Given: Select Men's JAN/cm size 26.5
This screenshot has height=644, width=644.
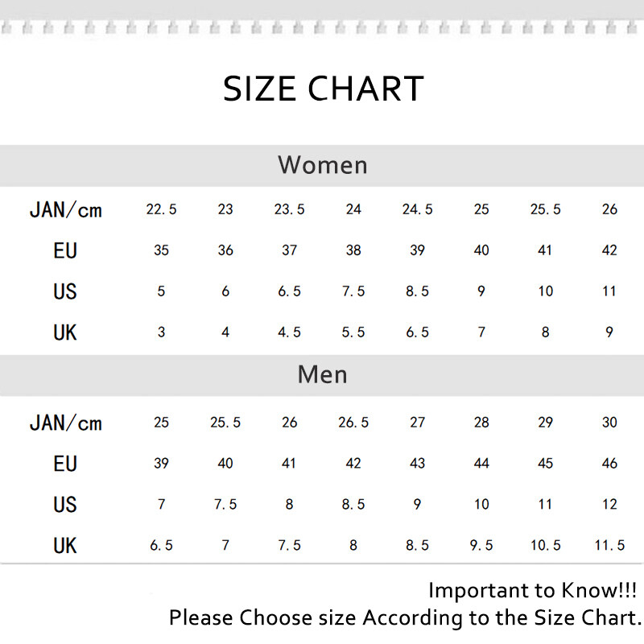Looking at the screenshot, I should (353, 423).
